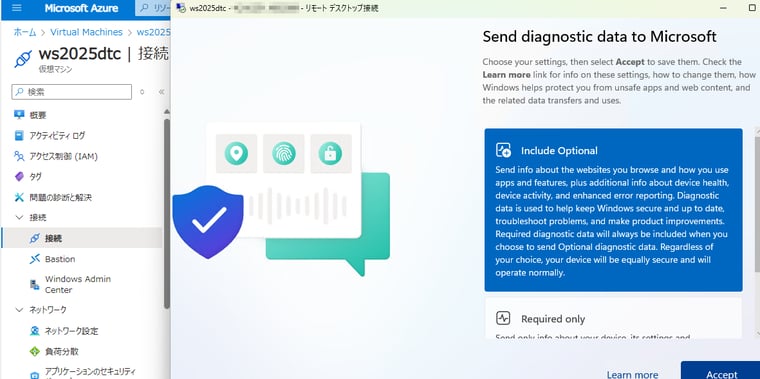Open タグ tag icon
Screen dimensions: 760x379
tap(19, 176)
